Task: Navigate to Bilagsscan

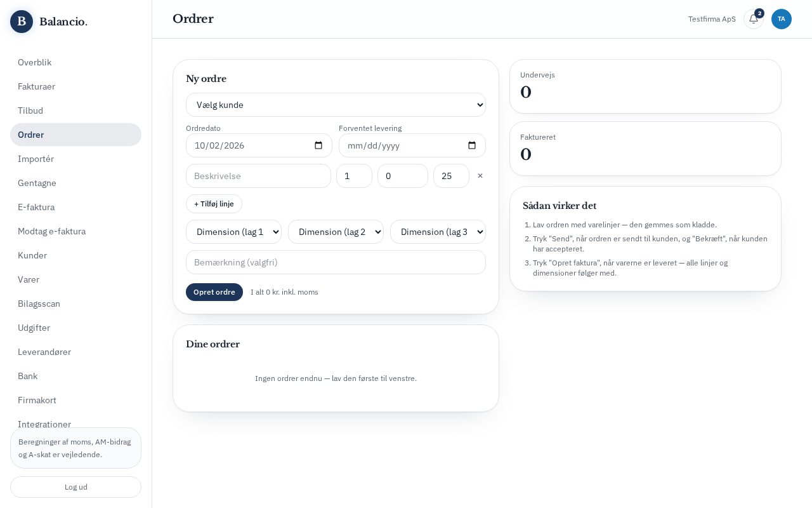Action: click(75, 304)
